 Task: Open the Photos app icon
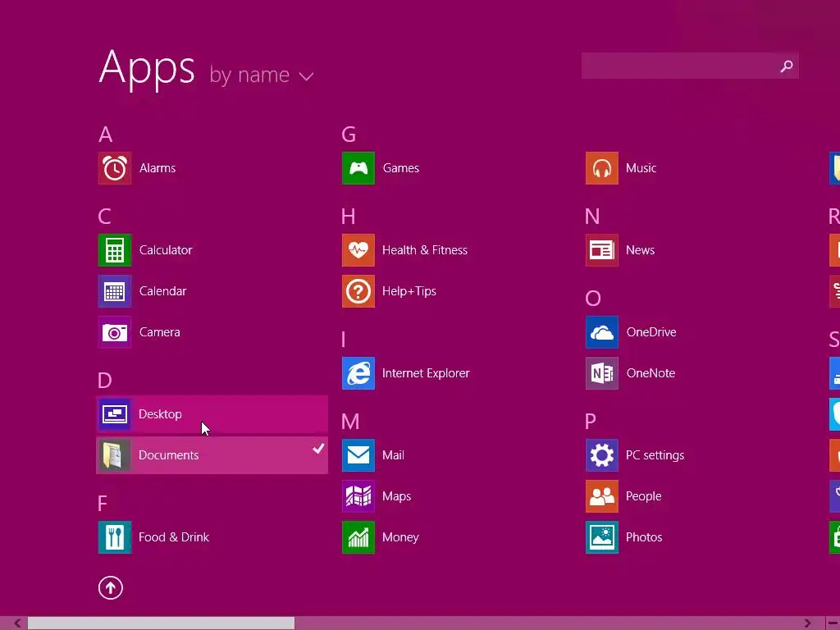602,537
